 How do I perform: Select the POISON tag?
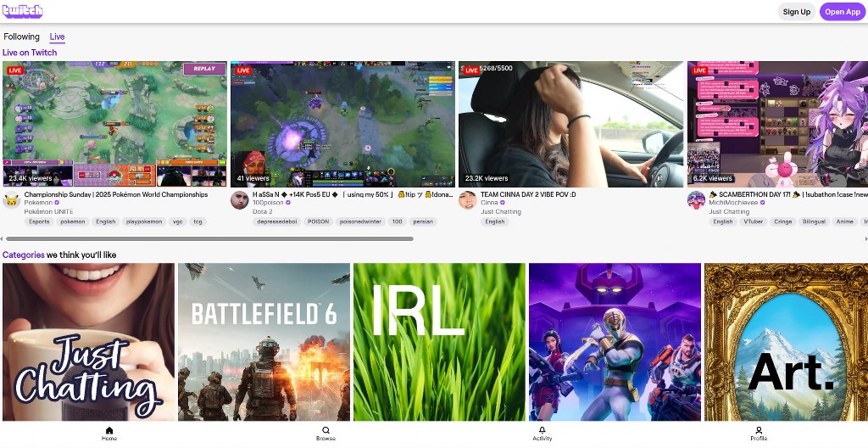(319, 221)
